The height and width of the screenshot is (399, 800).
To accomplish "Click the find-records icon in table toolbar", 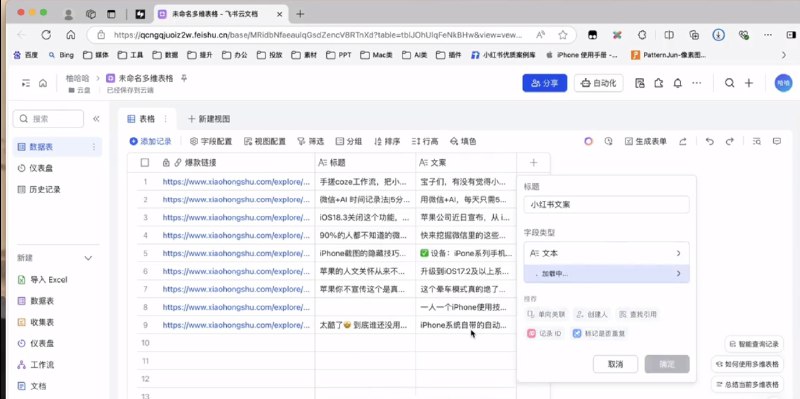I will coord(757,141).
